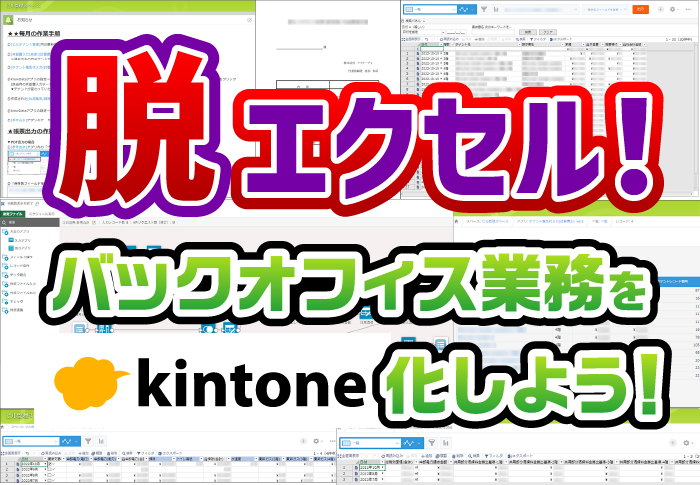This screenshot has width=700, height=485.
Task: Click the search box atop the left panel tree
Action: [30, 222]
